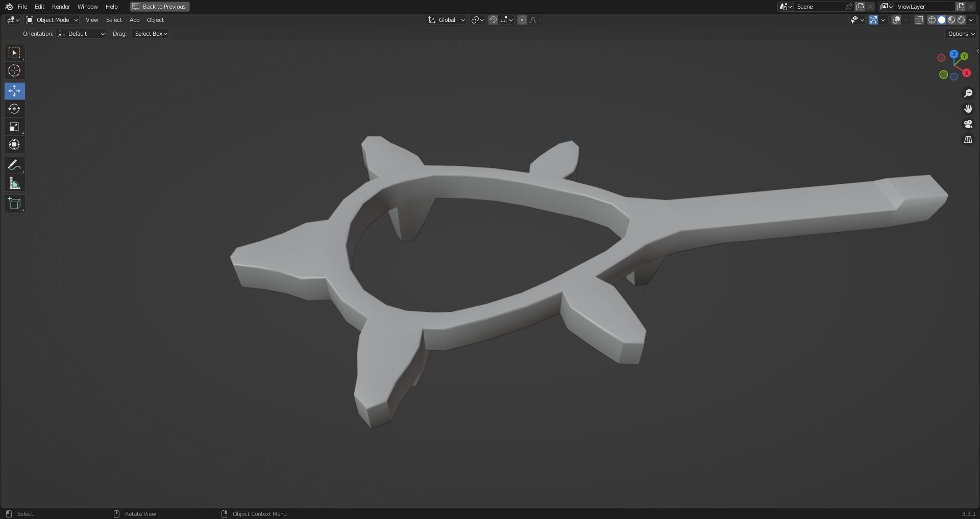Click the Blender logo icon
980x519 pixels.
[x=9, y=7]
